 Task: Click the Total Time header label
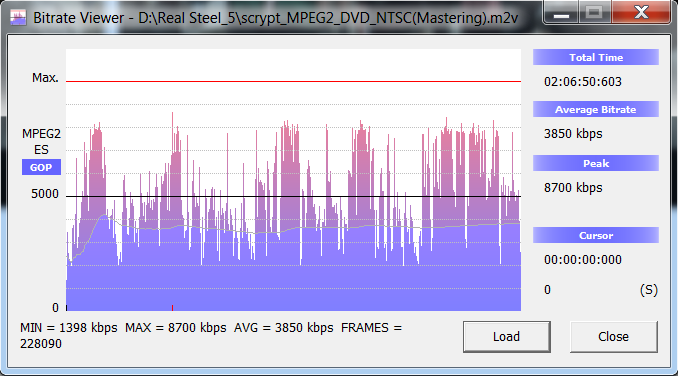point(596,57)
